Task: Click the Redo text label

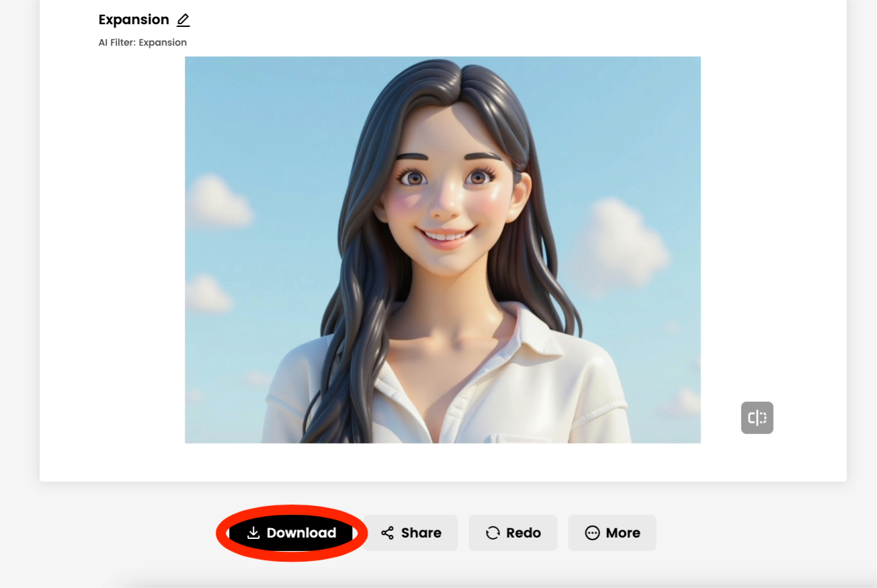Action: 523,533
